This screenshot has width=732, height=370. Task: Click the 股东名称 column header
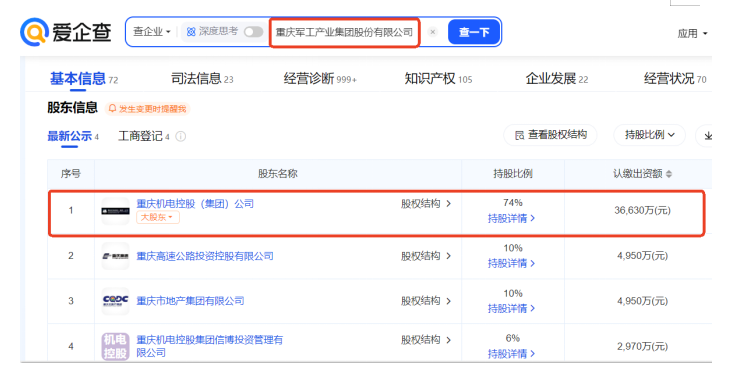[278, 174]
